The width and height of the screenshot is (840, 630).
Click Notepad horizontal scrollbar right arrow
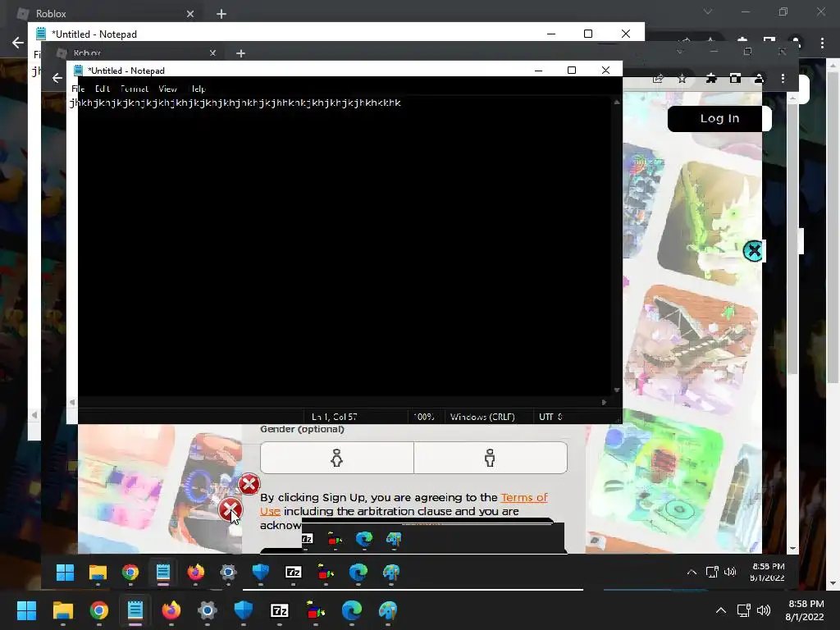pos(605,402)
